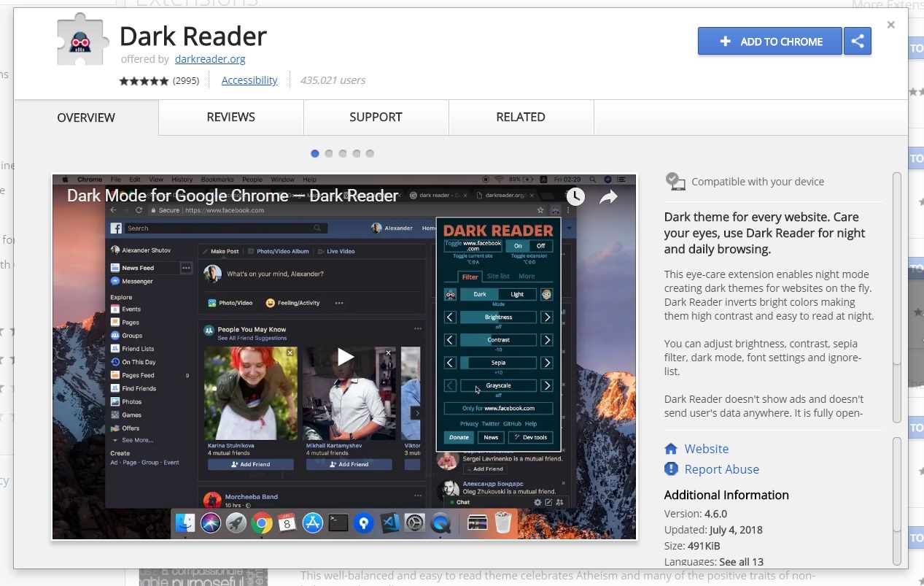Screen dimensions: 924x586
Task: Click the alert icon beside Report Abuse
Action: point(671,469)
